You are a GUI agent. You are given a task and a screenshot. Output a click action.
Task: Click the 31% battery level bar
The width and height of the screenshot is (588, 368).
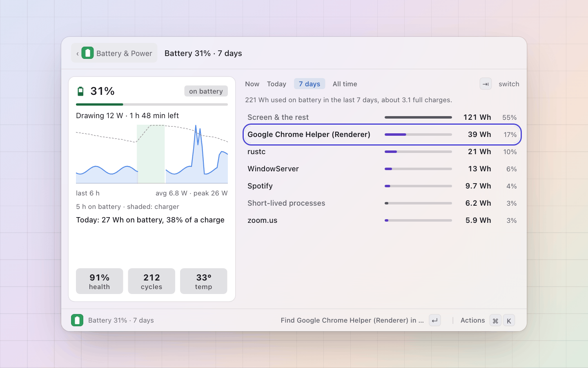point(152,105)
